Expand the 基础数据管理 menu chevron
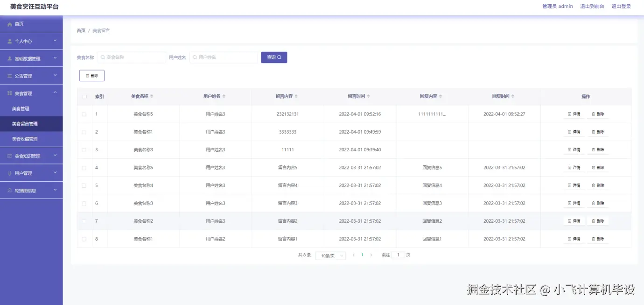This screenshot has height=305, width=644. [55, 58]
